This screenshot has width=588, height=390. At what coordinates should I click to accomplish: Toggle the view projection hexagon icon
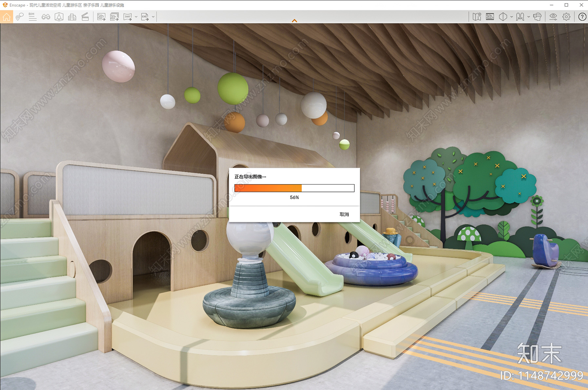coord(503,17)
